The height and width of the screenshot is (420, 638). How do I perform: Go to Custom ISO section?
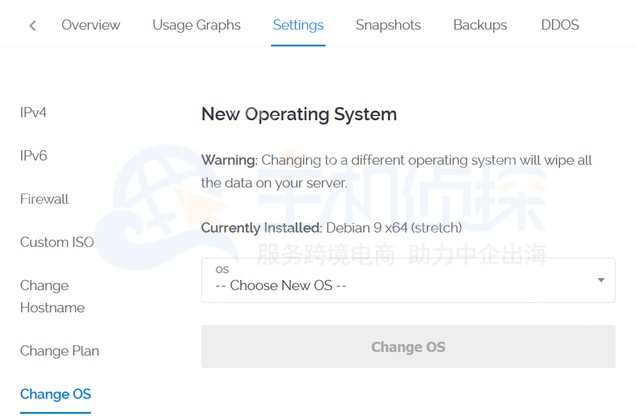tap(58, 242)
